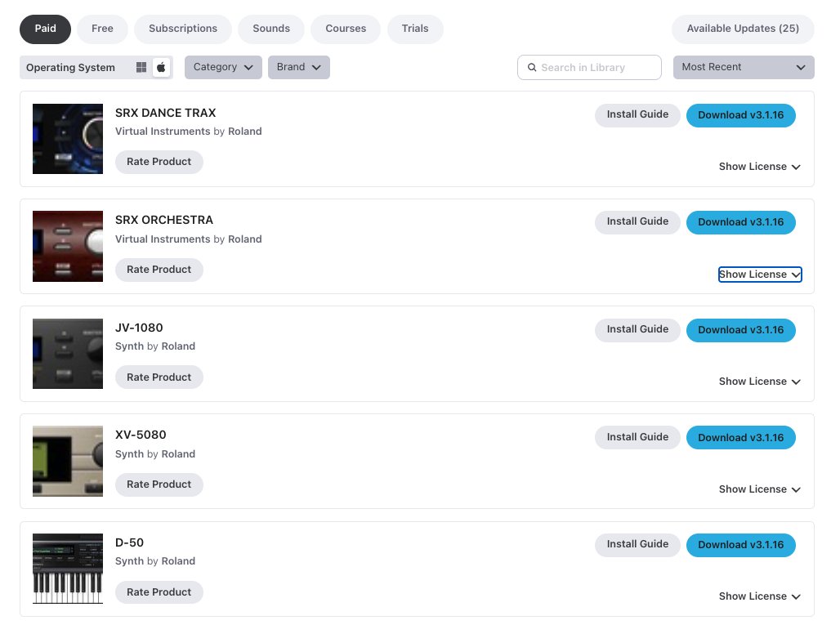Filter by Apple macOS icon
This screenshot has height=625, width=840.
(x=161, y=68)
